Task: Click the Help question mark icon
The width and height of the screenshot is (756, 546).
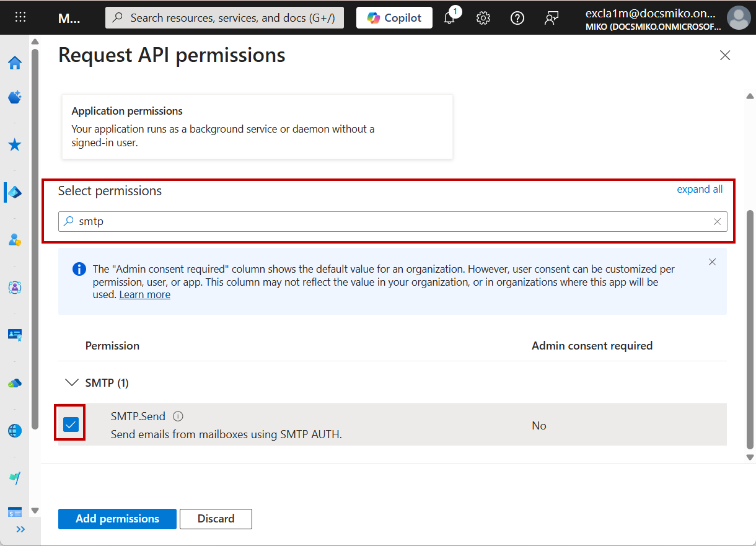Action: (517, 18)
